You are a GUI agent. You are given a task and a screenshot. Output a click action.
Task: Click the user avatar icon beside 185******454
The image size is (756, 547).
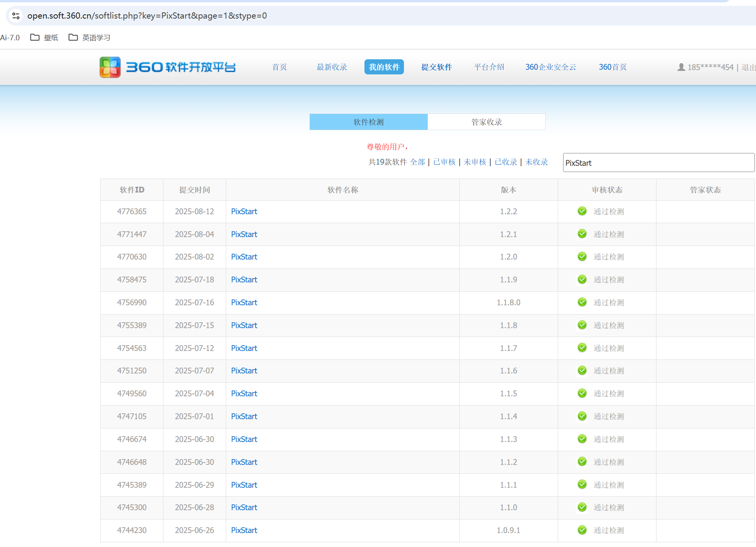point(681,67)
